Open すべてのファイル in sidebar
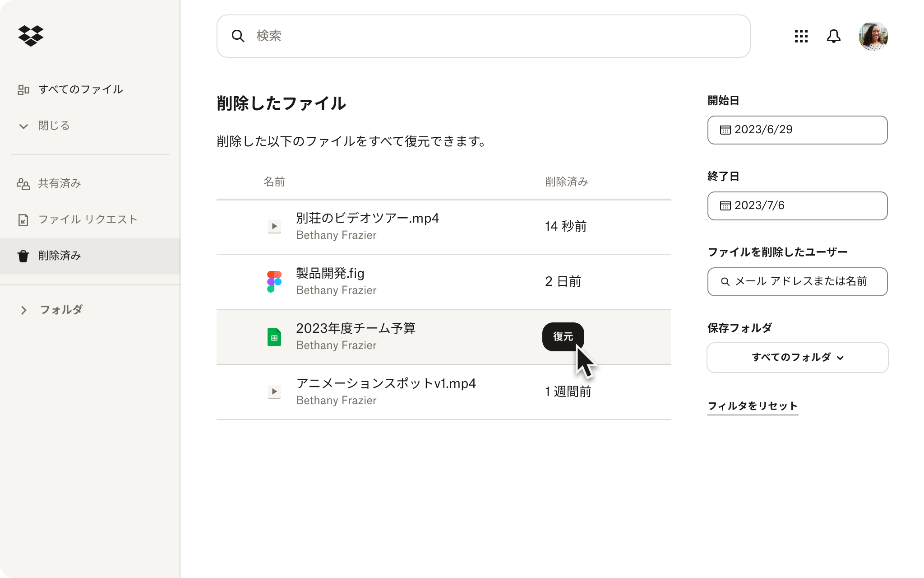Viewport: 924px width, 578px height. point(80,89)
